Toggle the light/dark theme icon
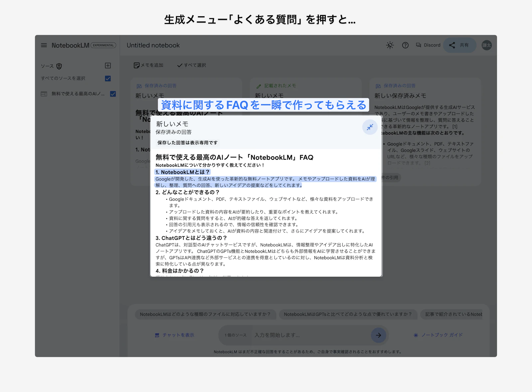The height and width of the screenshot is (392, 532). (x=390, y=45)
